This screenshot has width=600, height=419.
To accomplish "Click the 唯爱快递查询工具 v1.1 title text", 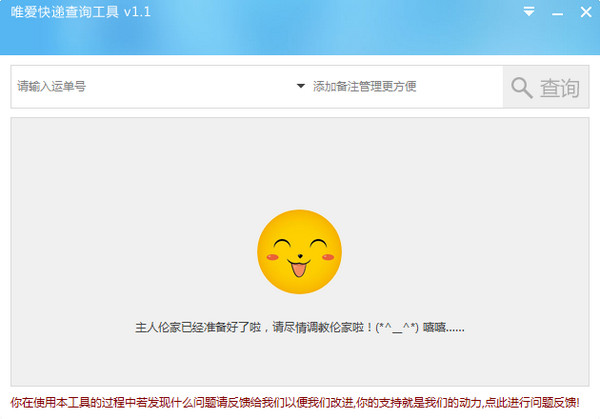I will point(81,12).
